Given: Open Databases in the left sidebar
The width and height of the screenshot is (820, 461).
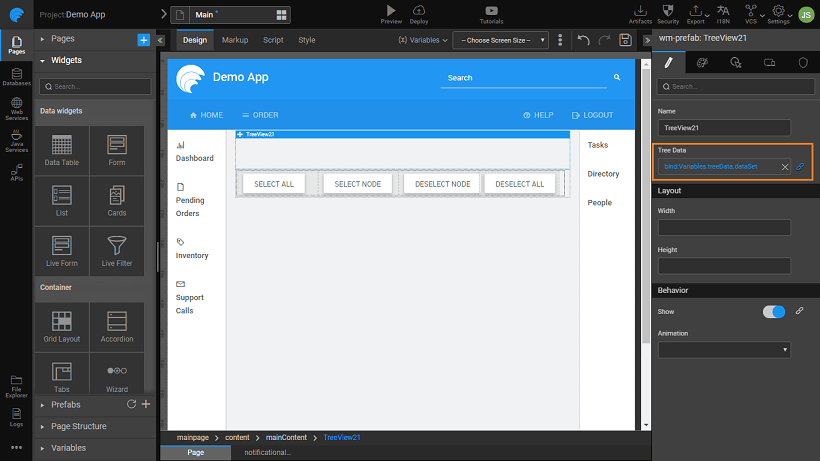Looking at the screenshot, I should 16,76.
